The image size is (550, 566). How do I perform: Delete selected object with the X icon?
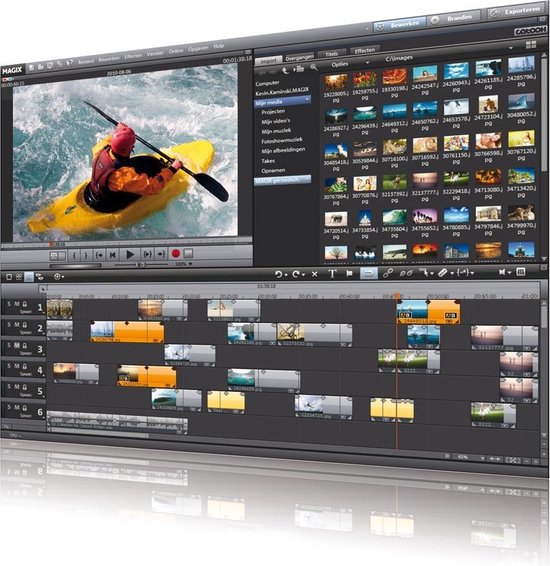(x=314, y=274)
